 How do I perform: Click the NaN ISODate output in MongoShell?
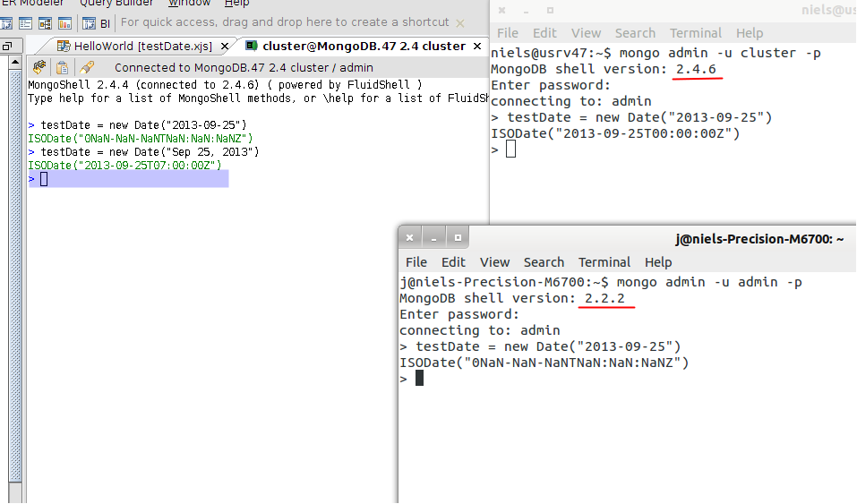[141, 139]
